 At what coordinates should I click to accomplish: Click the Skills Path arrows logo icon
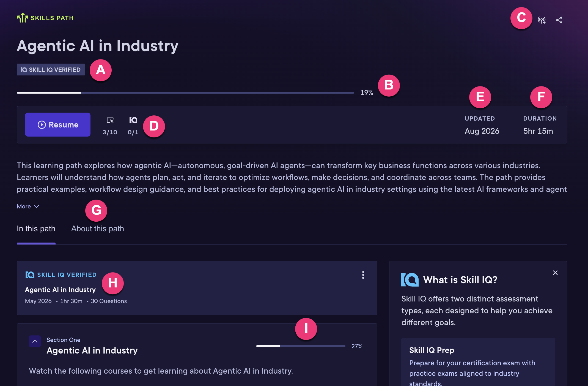[23, 18]
